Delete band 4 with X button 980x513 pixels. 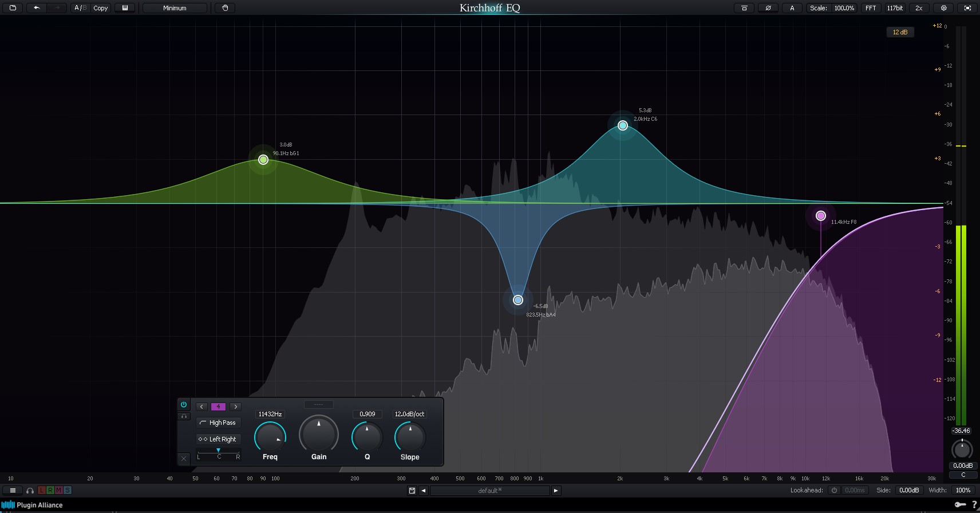tap(184, 459)
